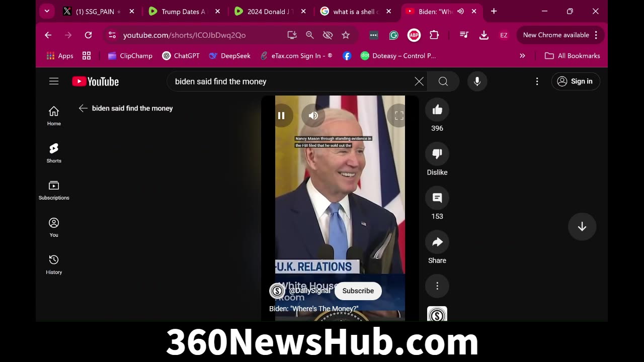Search with your voice microphone
This screenshot has height=362, width=644.
pos(477,81)
